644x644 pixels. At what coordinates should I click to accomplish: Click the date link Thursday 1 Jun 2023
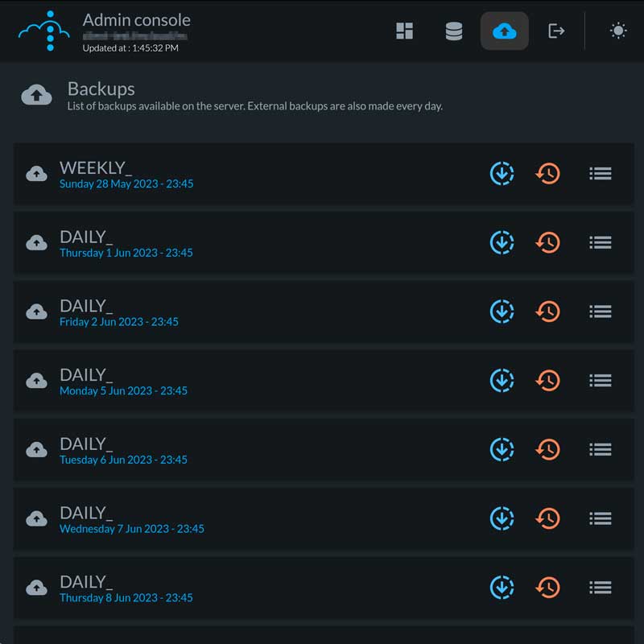tap(126, 253)
